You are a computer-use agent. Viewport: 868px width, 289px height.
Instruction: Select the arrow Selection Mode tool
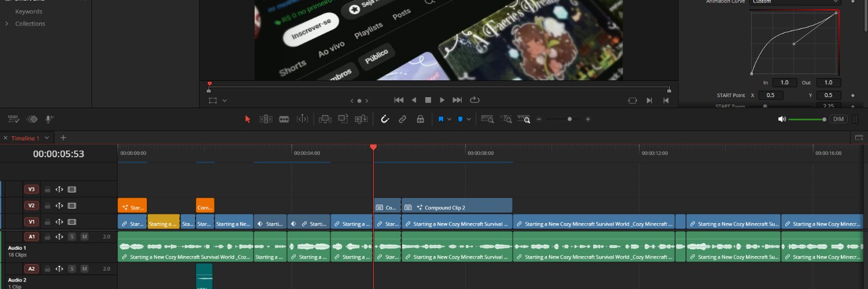click(x=248, y=119)
